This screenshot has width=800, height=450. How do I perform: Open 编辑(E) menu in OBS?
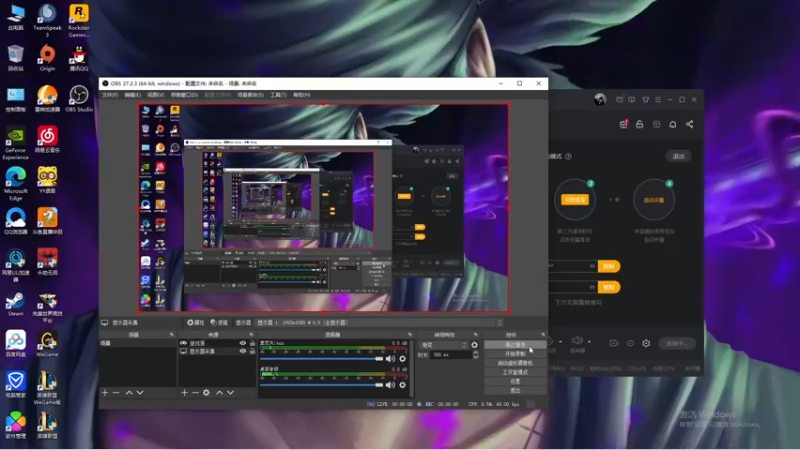pos(132,95)
